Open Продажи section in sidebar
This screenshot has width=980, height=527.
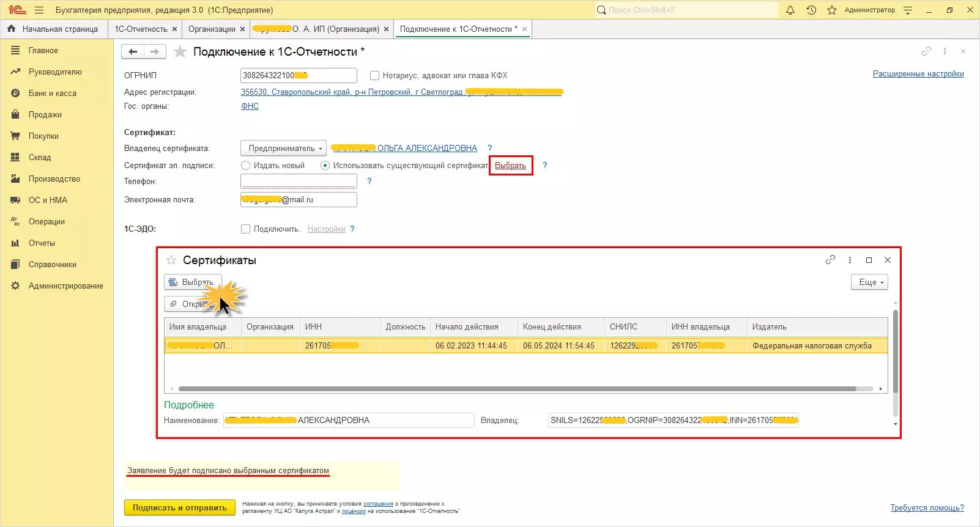[x=45, y=114]
